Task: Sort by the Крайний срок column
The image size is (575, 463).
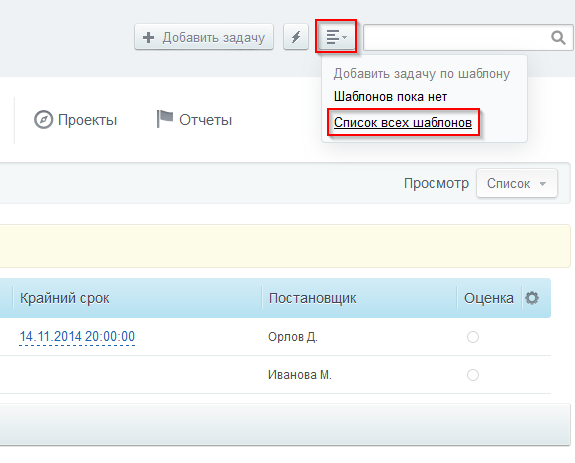Action: (65, 298)
